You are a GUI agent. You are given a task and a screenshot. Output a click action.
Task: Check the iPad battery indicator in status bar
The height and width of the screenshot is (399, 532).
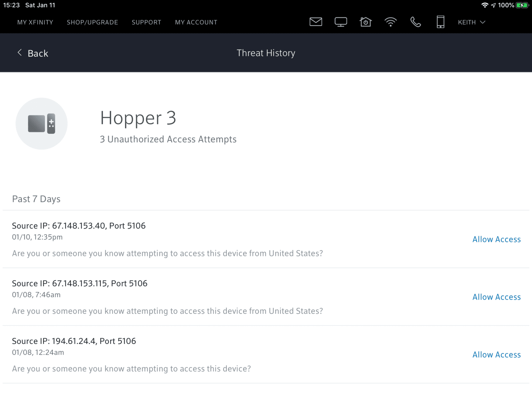(x=522, y=5)
